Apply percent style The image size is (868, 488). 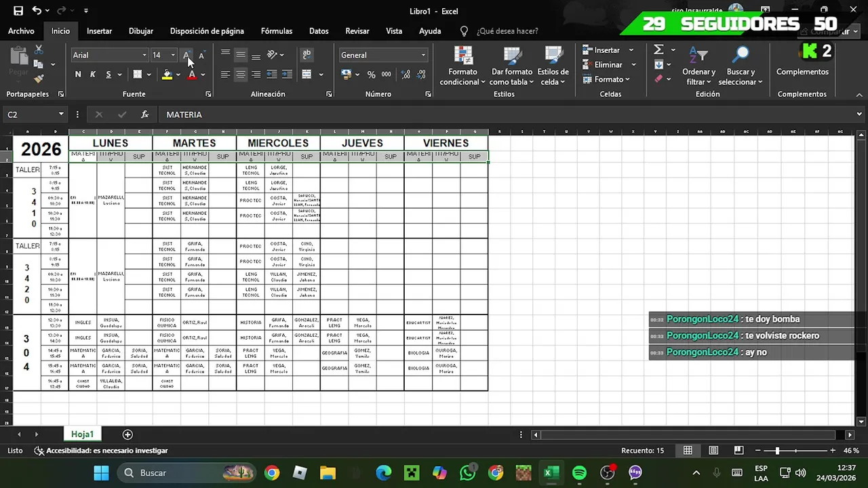click(371, 75)
